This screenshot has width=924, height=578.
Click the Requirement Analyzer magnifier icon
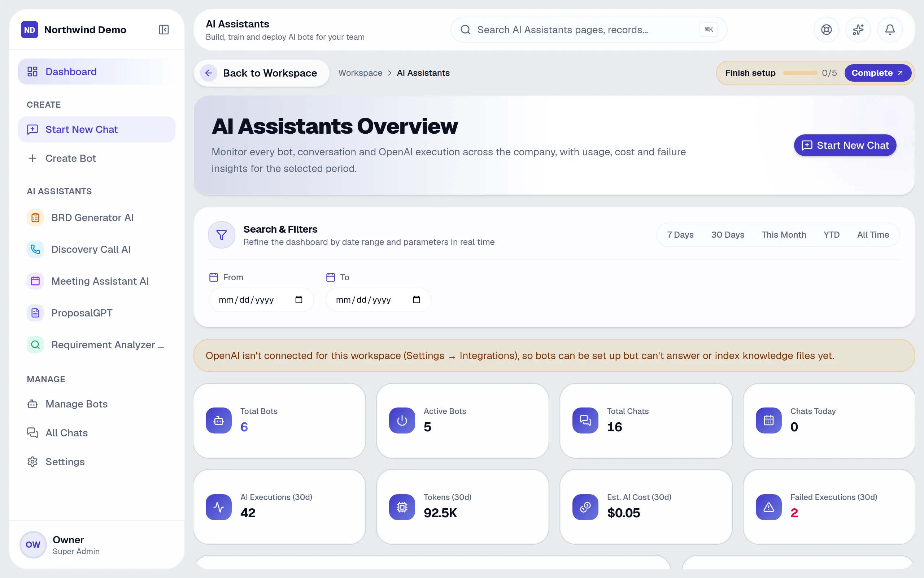[35, 344]
